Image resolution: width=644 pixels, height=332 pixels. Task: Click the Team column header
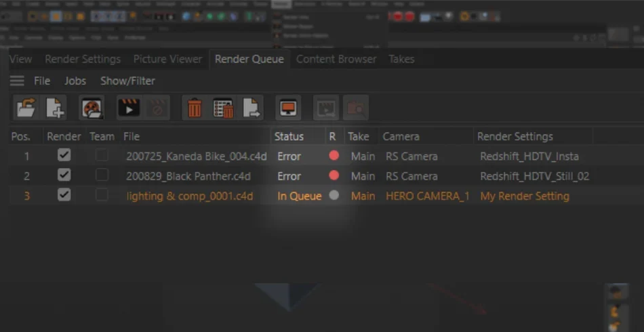point(102,137)
